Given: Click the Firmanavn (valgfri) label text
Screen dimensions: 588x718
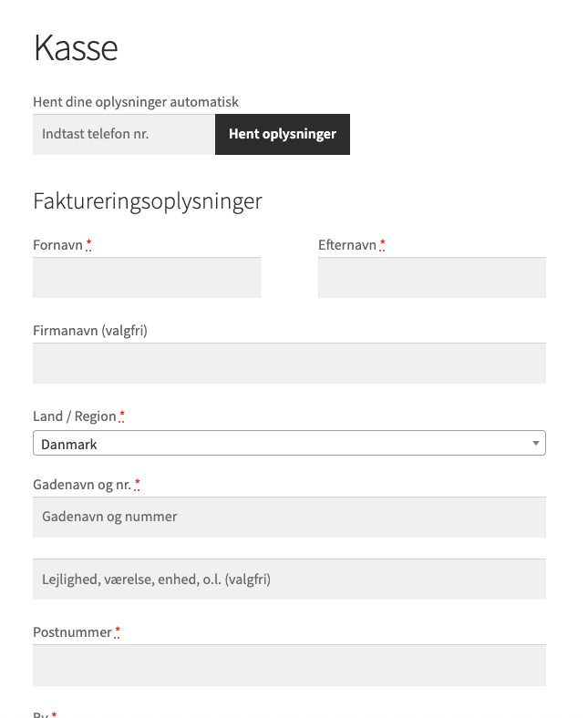Looking at the screenshot, I should pyautogui.click(x=90, y=331).
